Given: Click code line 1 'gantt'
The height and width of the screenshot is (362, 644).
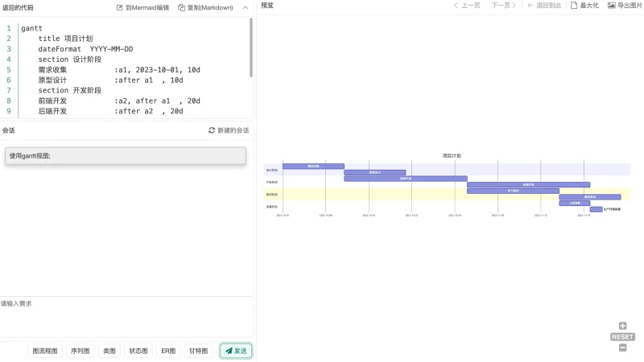Looking at the screenshot, I should coord(31,28).
